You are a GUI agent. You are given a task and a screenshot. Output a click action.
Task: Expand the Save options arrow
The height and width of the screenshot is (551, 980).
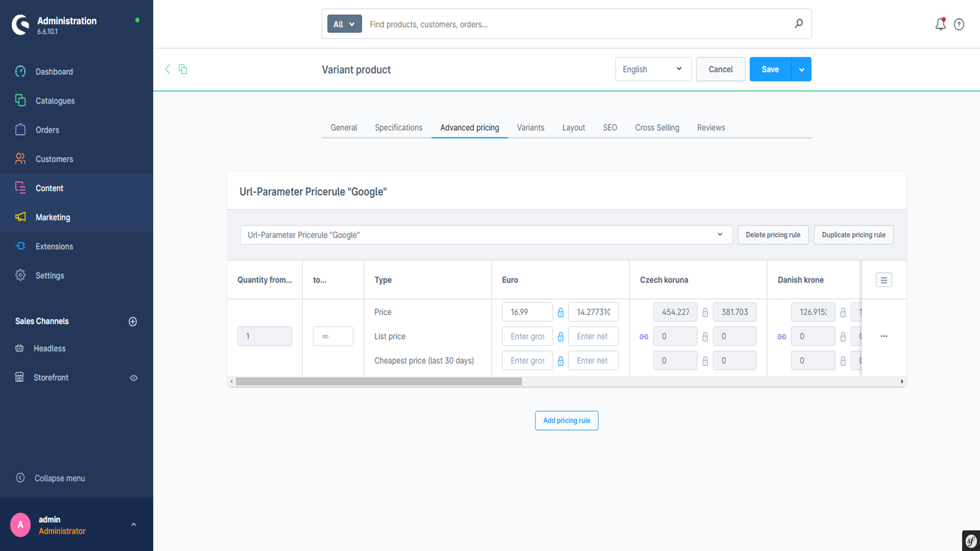coord(801,69)
